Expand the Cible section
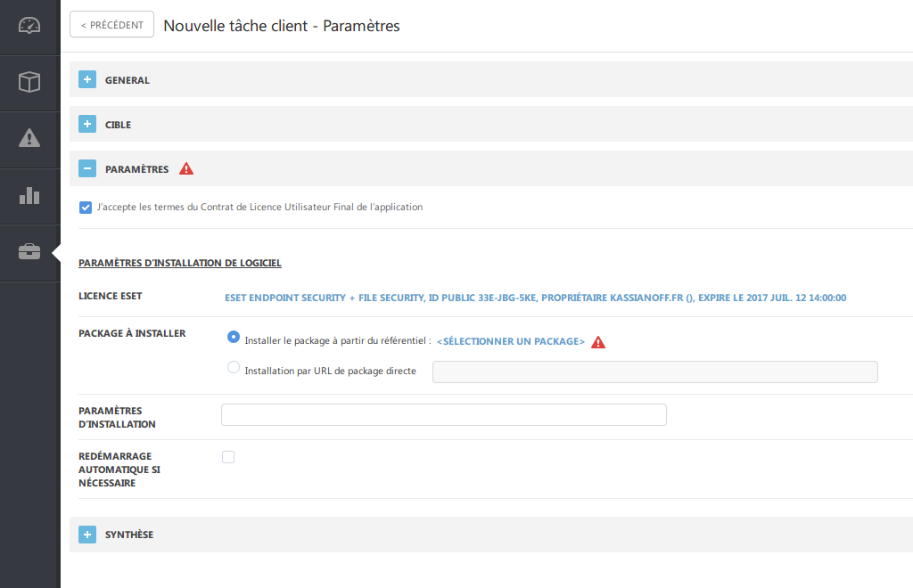Image resolution: width=913 pixels, height=588 pixels. pyautogui.click(x=87, y=125)
